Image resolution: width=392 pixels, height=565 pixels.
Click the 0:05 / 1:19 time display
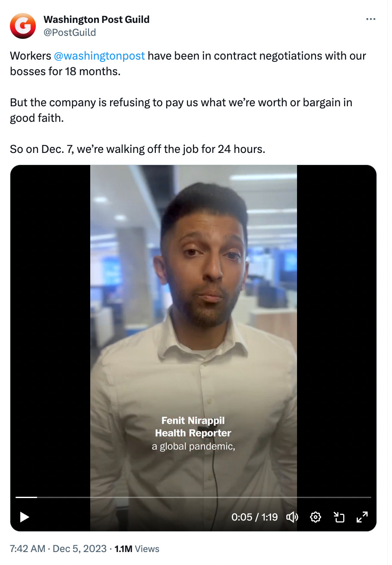pyautogui.click(x=254, y=517)
